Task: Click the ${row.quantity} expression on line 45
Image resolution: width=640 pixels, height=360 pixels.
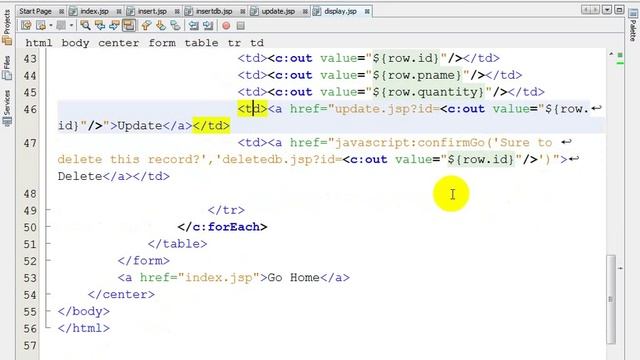Action: click(x=428, y=92)
